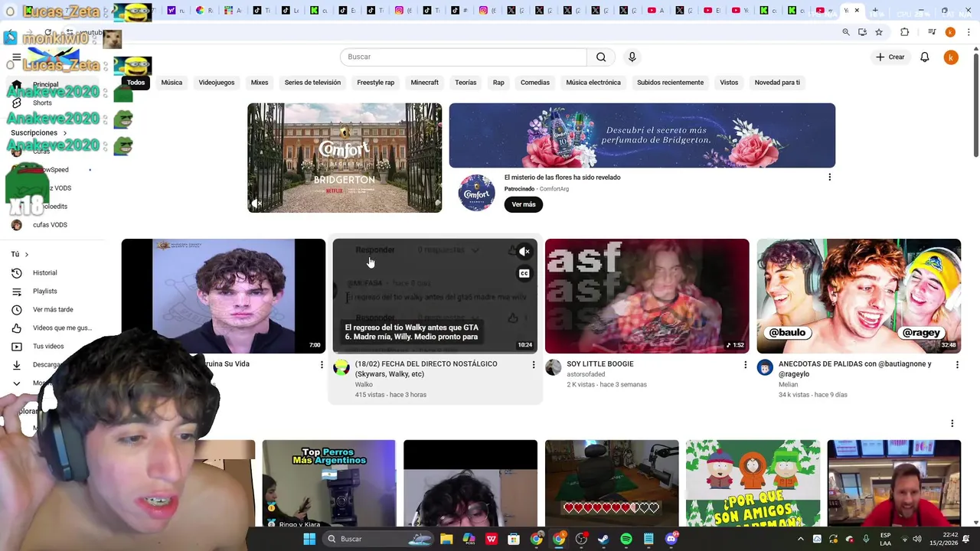This screenshot has height=551, width=980.
Task: Open the ¿Por qué son amigos short
Action: point(753,484)
